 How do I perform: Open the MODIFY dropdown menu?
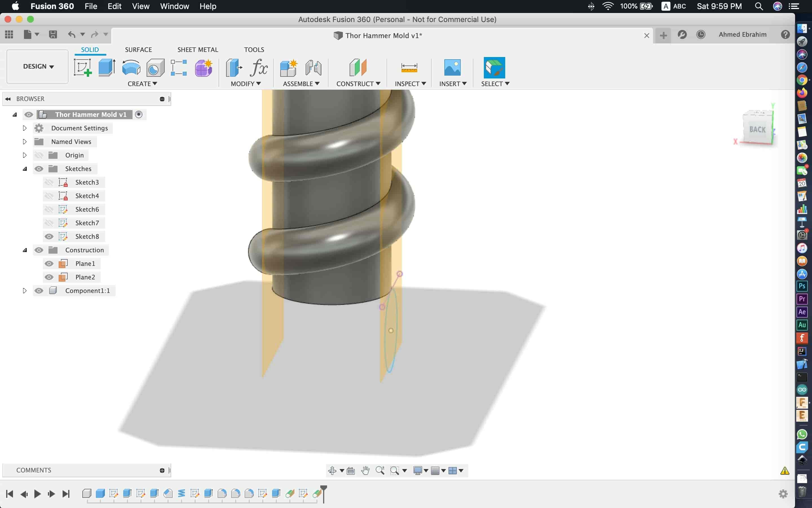tap(246, 84)
